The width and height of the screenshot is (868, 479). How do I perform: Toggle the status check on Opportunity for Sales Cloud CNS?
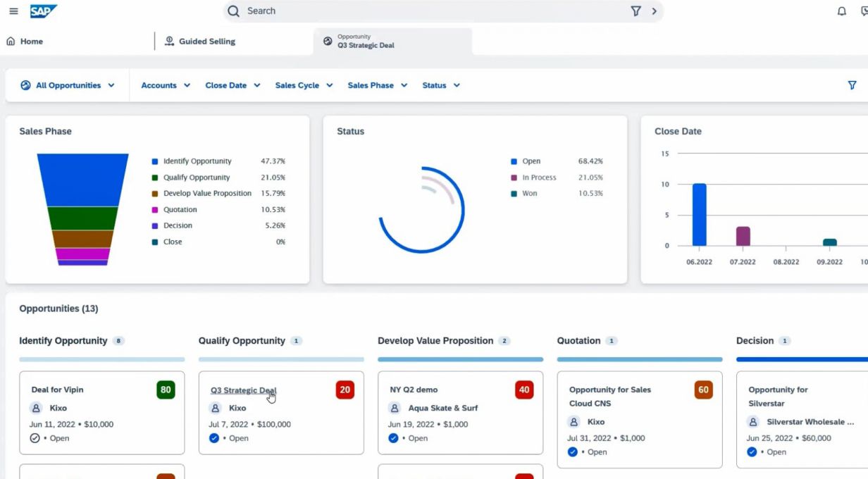(573, 452)
